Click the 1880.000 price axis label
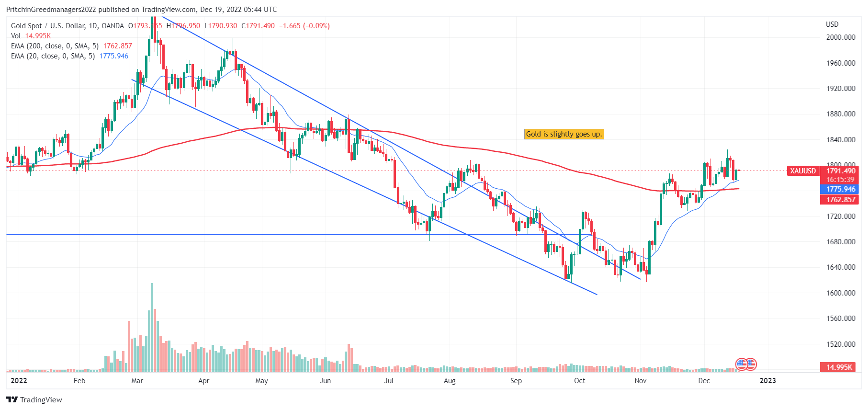This screenshot has height=410, width=868. click(841, 114)
